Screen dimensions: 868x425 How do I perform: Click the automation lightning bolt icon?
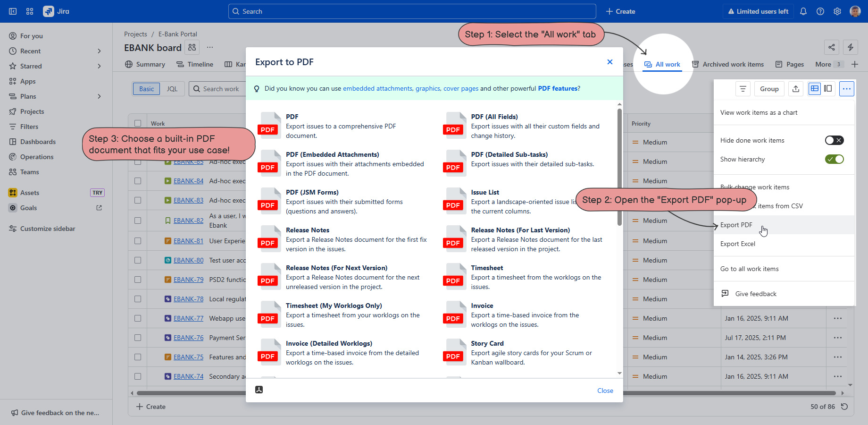coord(851,47)
